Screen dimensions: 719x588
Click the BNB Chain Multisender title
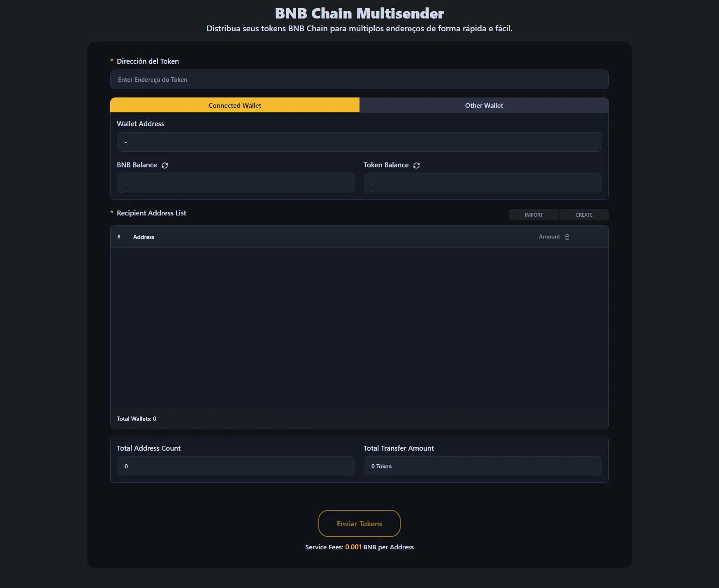[x=359, y=13]
